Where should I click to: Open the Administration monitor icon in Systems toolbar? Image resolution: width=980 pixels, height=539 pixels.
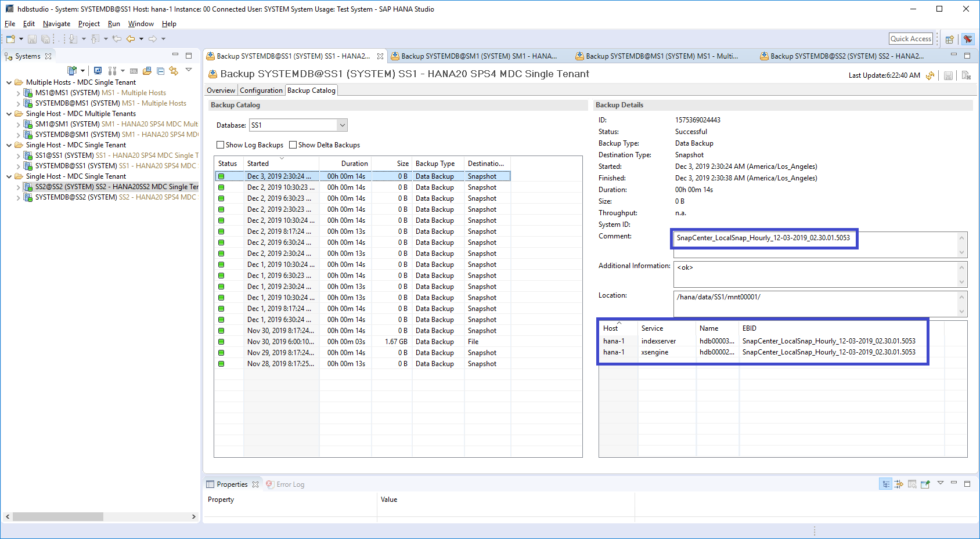pyautogui.click(x=98, y=71)
